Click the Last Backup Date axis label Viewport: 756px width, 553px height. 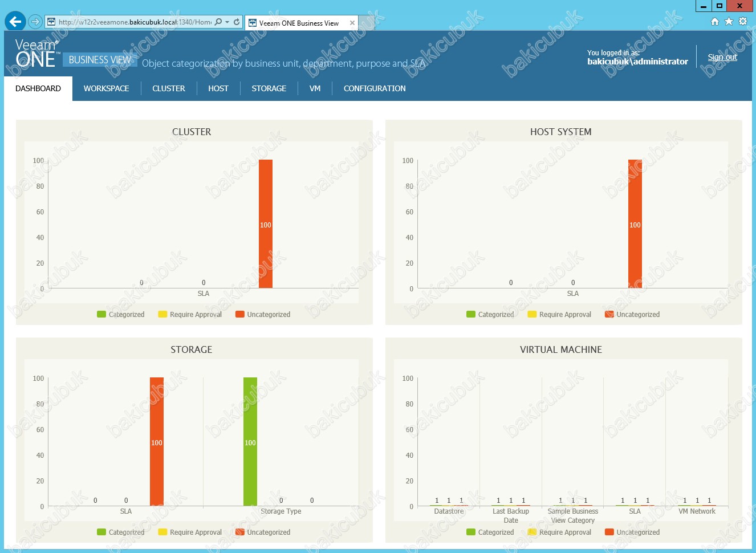[x=511, y=516]
